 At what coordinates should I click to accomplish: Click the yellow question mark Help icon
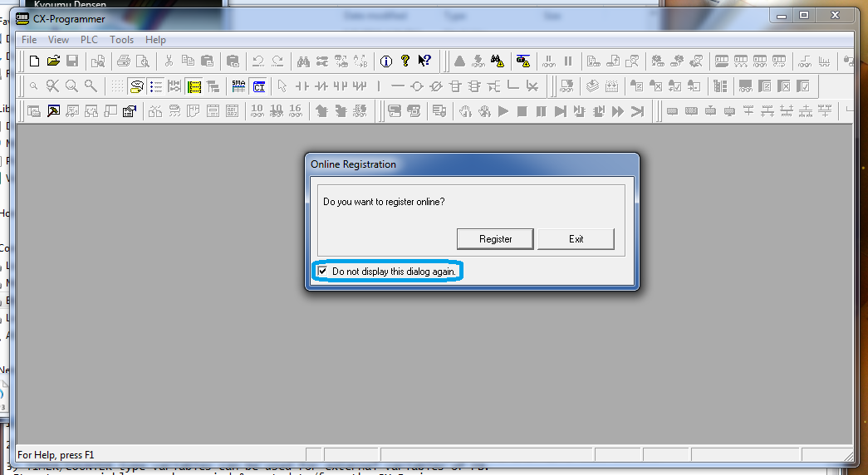point(405,61)
